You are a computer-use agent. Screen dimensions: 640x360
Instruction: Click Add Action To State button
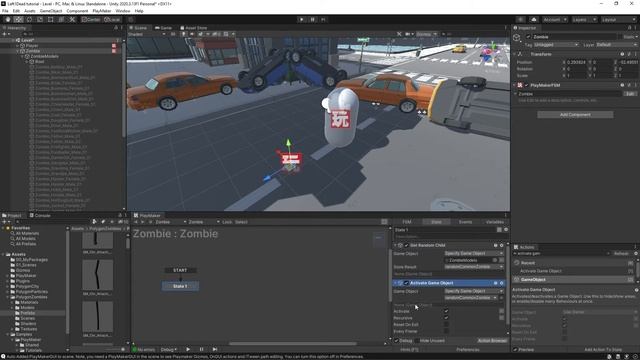(603, 350)
